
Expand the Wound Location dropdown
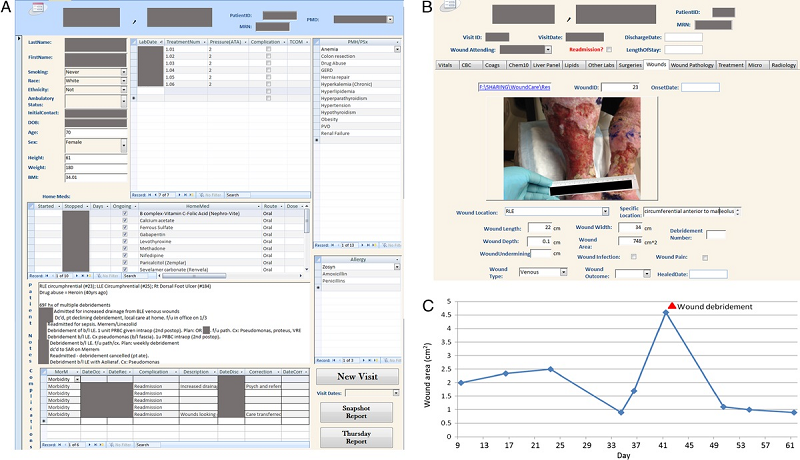606,212
